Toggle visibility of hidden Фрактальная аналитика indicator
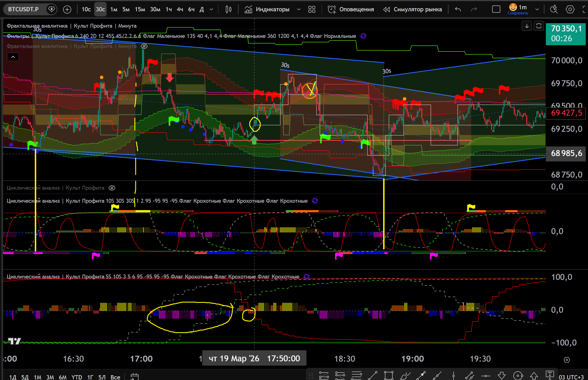The image size is (588, 380). 144,46
